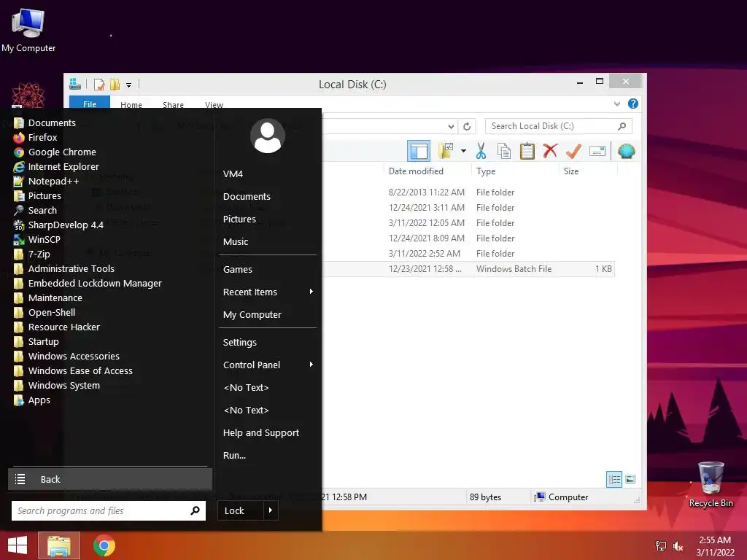Image resolution: width=747 pixels, height=560 pixels.
Task: Open Quick Access Toolbar customize dropdown
Action: coord(128,85)
